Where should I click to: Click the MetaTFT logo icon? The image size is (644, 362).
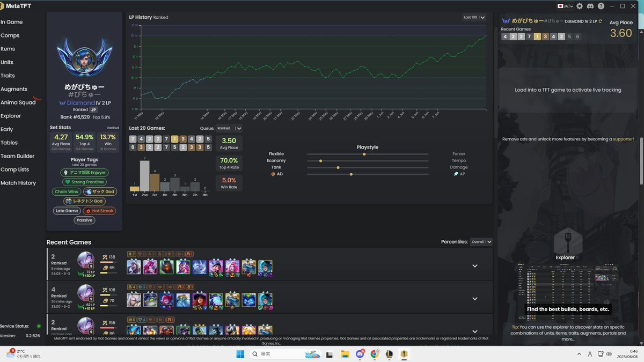pos(3,6)
